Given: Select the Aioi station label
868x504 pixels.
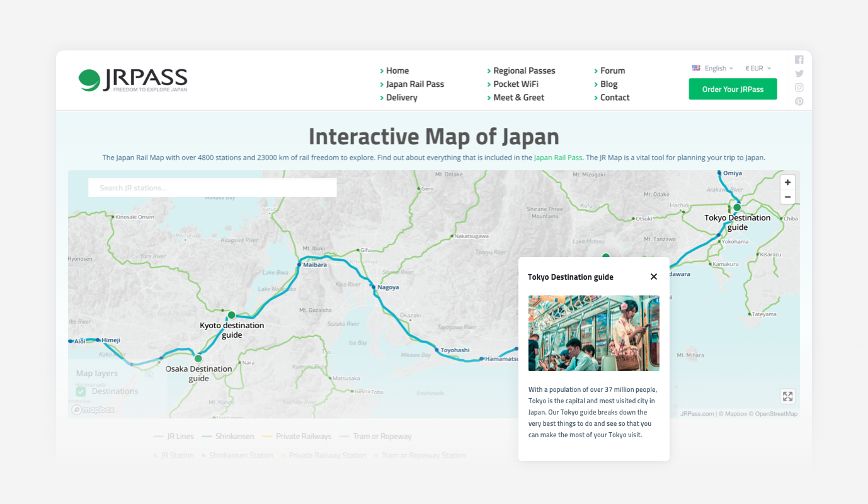Looking at the screenshot, I should click(x=79, y=341).
